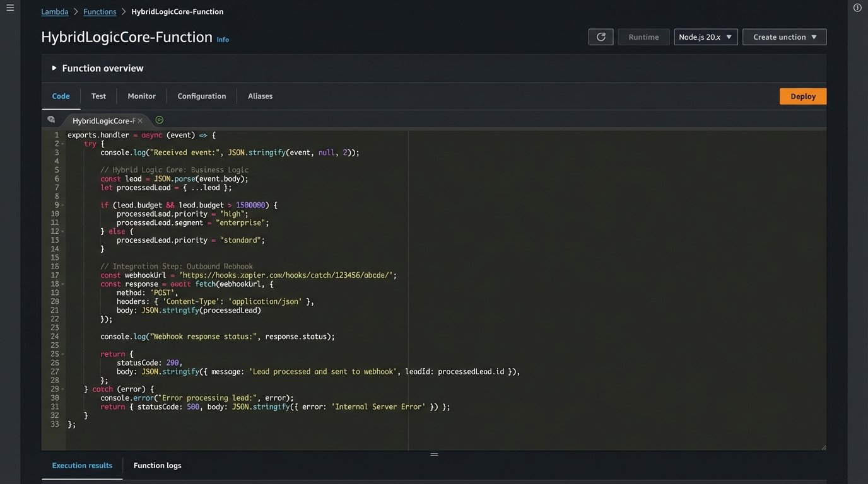Select the Function logs tab

[x=157, y=466]
